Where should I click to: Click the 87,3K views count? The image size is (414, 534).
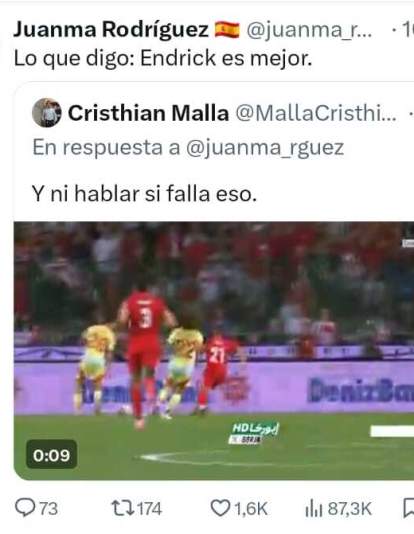pos(350,509)
